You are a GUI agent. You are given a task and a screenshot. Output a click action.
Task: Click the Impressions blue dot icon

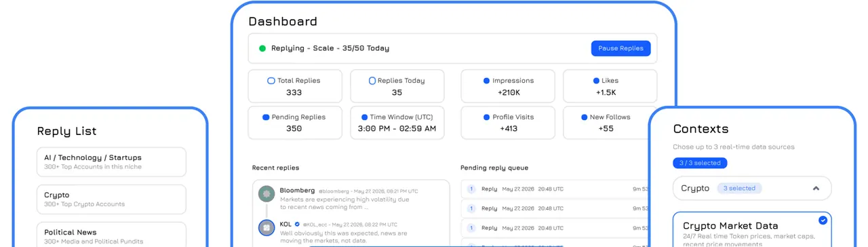coord(486,81)
